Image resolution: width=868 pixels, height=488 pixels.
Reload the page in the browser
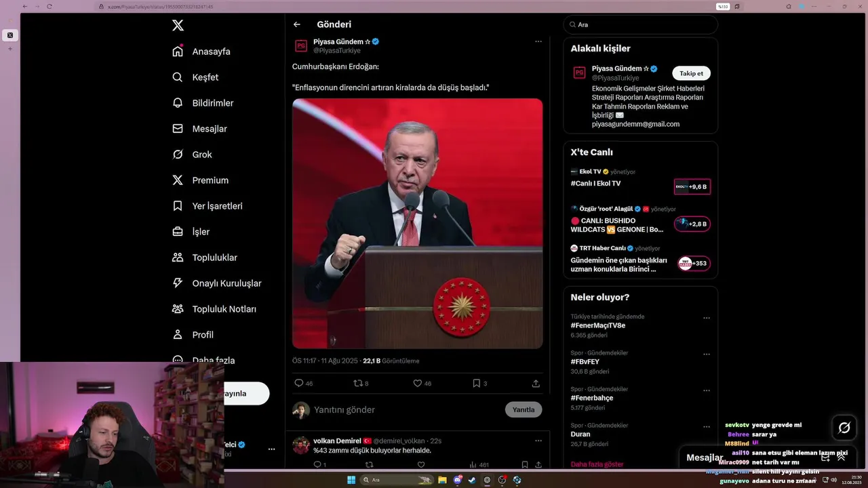click(50, 6)
